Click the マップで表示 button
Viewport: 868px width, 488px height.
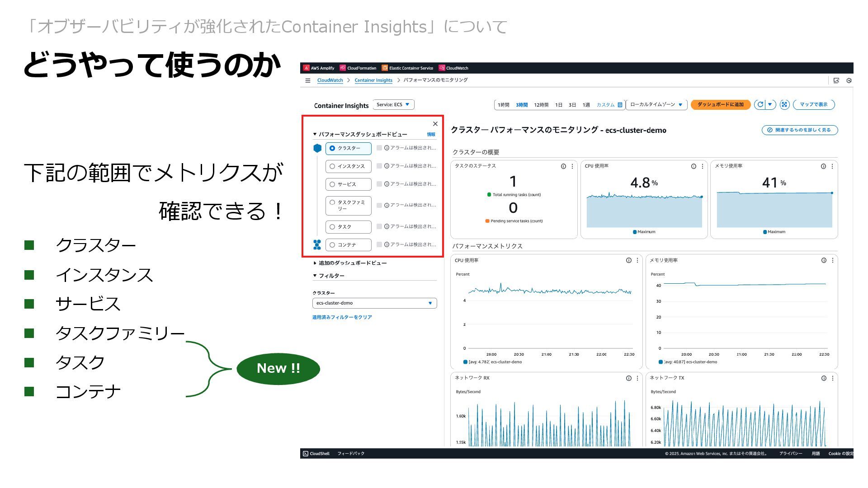click(x=813, y=105)
